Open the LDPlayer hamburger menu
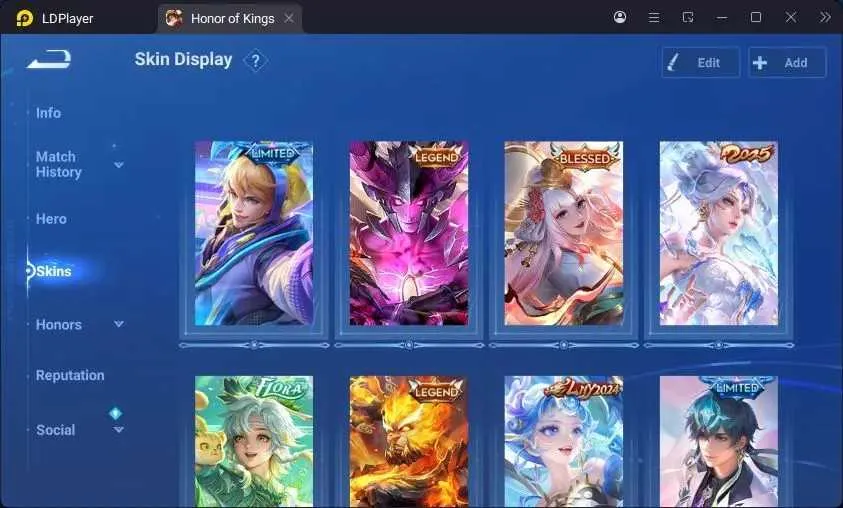The width and height of the screenshot is (843, 508). [x=654, y=18]
